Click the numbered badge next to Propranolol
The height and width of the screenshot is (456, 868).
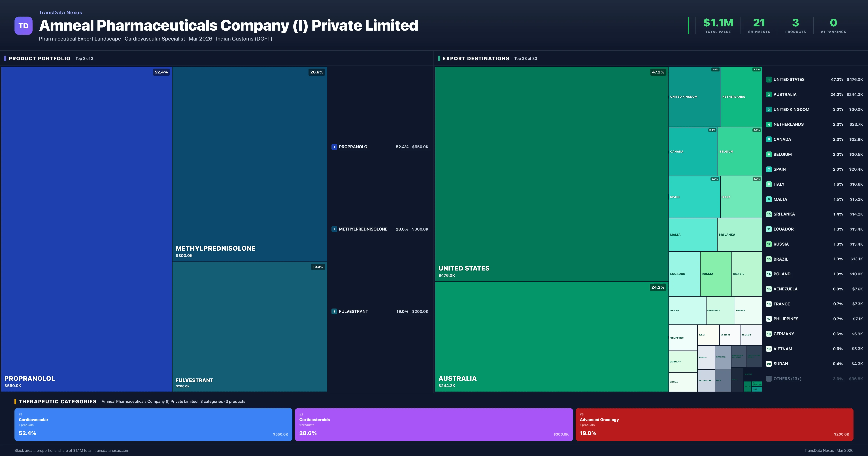click(334, 147)
